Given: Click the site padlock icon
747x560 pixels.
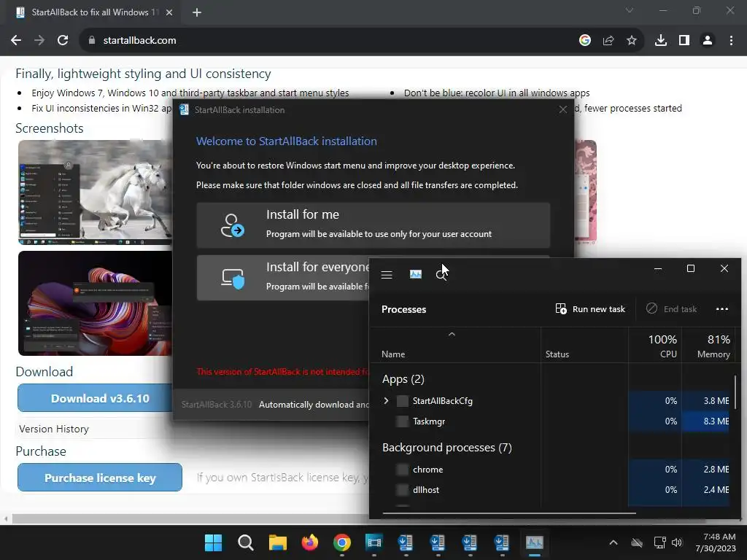Looking at the screenshot, I should tap(92, 41).
